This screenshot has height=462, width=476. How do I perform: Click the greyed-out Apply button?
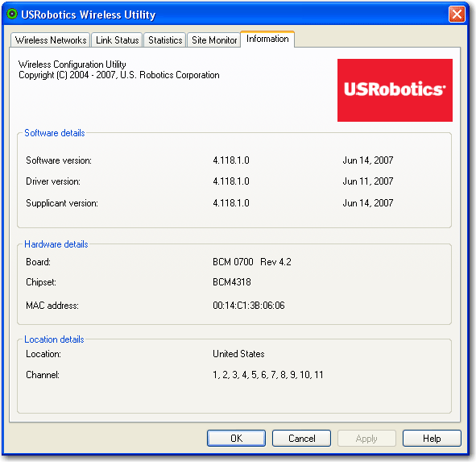tap(366, 438)
